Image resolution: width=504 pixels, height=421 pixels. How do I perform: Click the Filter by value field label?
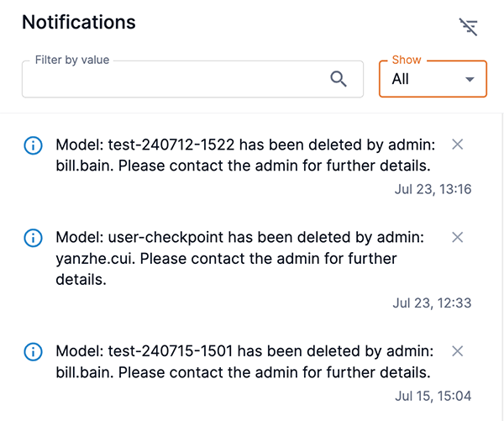72,61
